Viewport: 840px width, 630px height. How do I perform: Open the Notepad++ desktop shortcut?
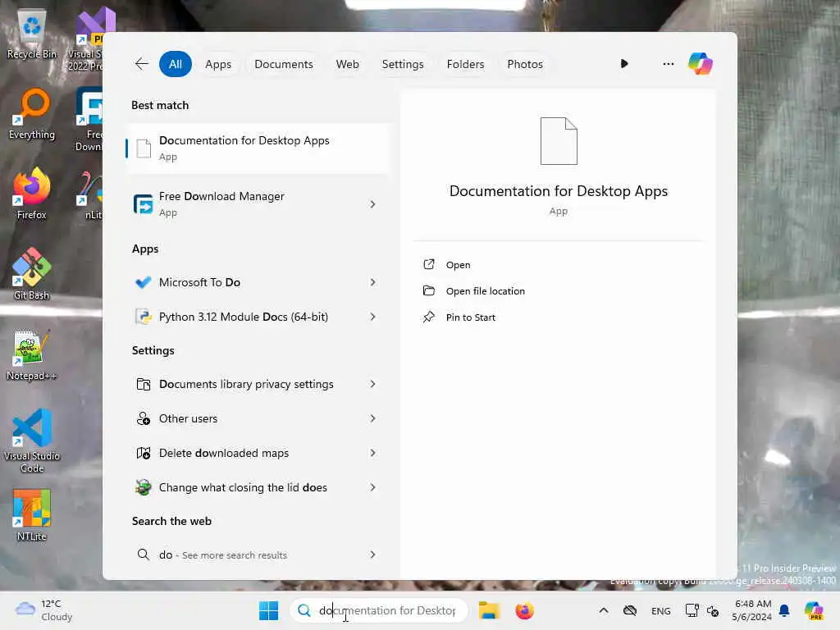coord(32,354)
